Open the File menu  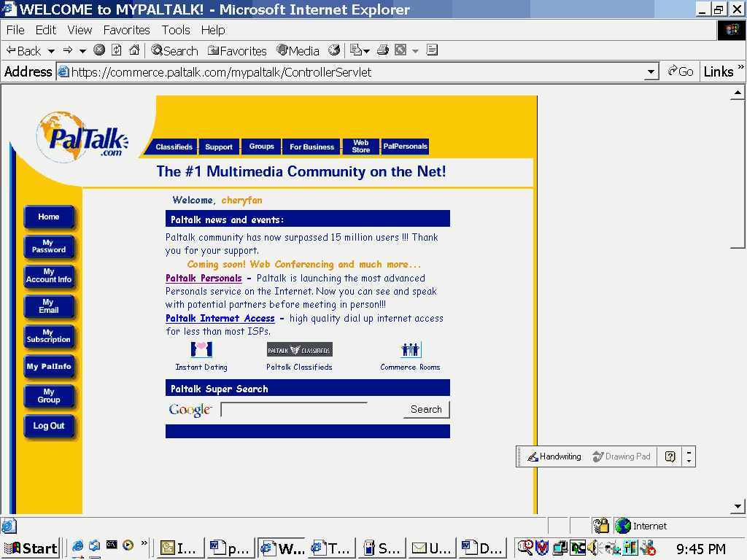click(x=15, y=30)
